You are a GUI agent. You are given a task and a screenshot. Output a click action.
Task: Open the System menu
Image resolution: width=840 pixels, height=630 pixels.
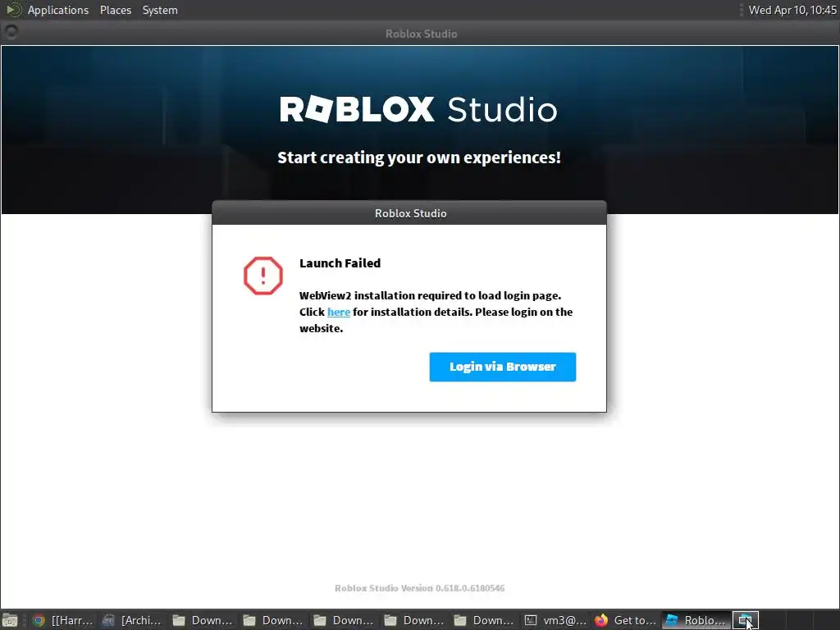pyautogui.click(x=160, y=10)
